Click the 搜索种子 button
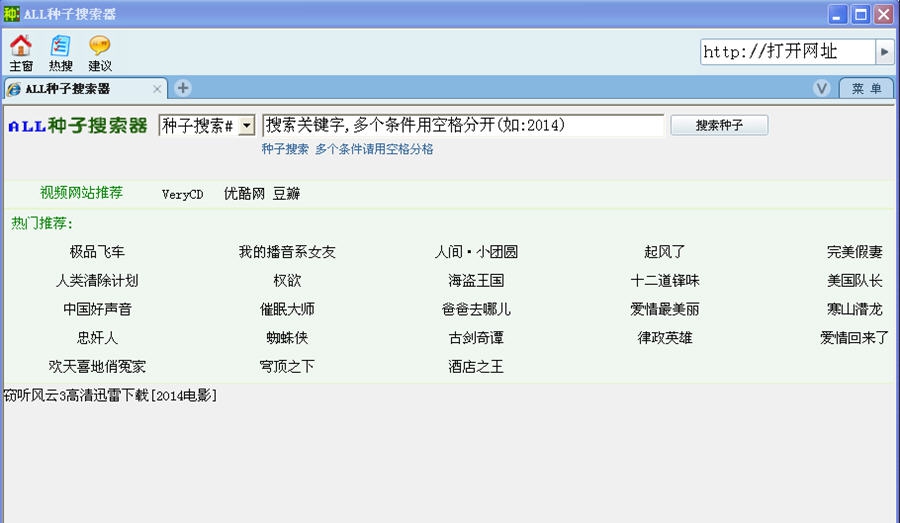The image size is (900, 523). 719,125
